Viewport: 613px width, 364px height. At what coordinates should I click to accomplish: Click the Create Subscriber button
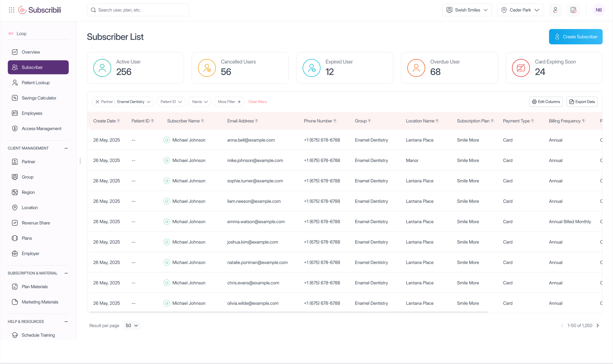(x=575, y=37)
